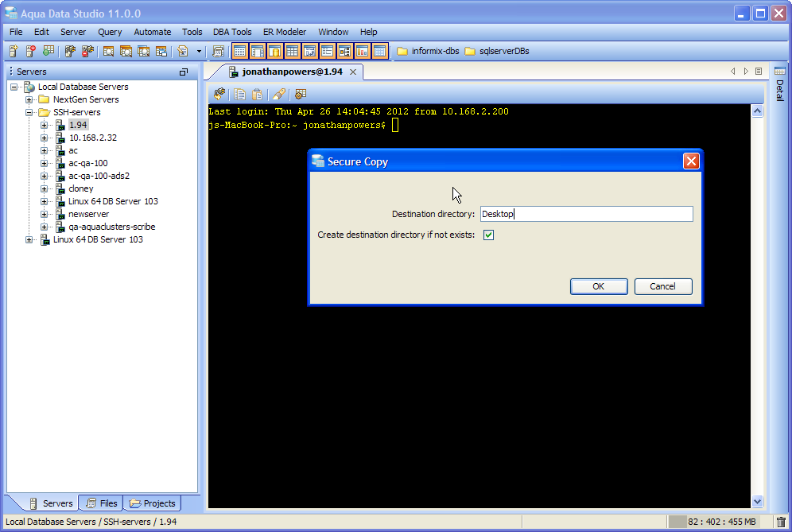792x532 pixels.
Task: Toggle the list form view button
Action: [x=328, y=51]
